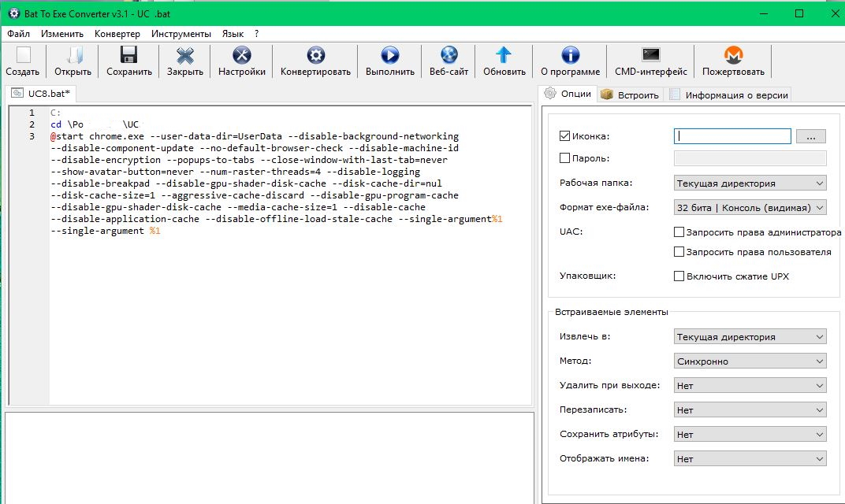Open the Сохранить атрибуты dropdown
This screenshot has height=504, width=845.
click(750, 434)
